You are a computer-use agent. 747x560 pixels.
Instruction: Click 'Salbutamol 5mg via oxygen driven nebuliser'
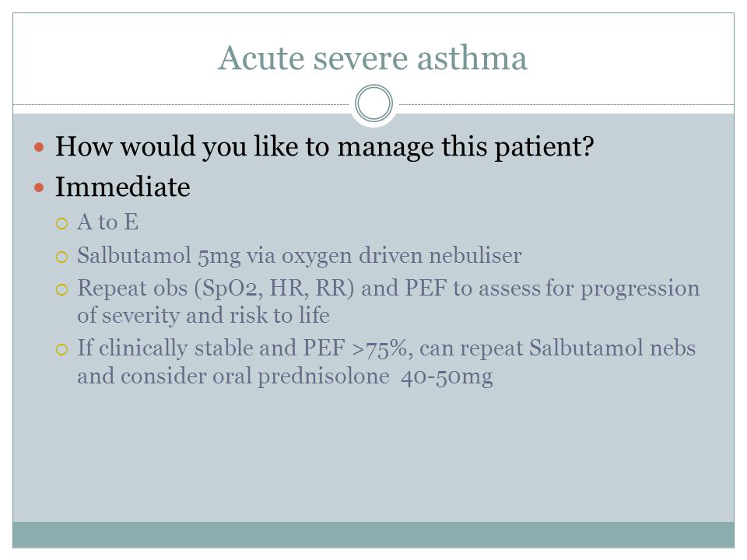coord(299,256)
